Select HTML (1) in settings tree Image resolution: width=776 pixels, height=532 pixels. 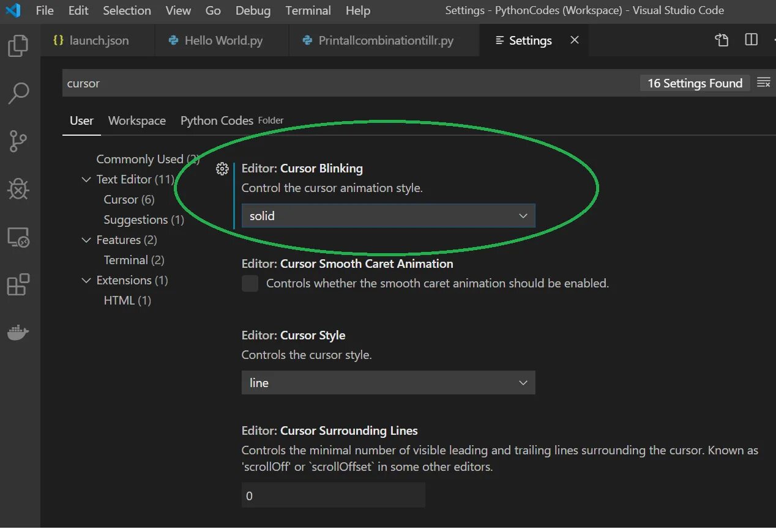[127, 300]
